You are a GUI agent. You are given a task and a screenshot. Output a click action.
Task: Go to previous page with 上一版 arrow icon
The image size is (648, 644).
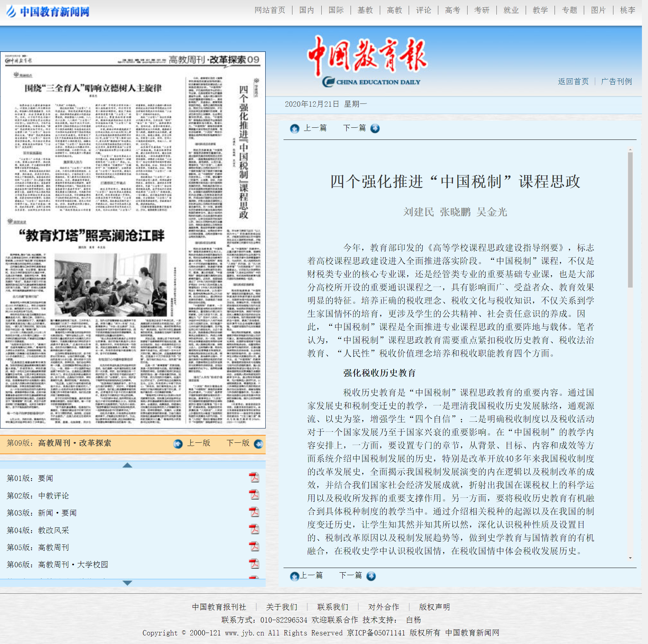(178, 444)
